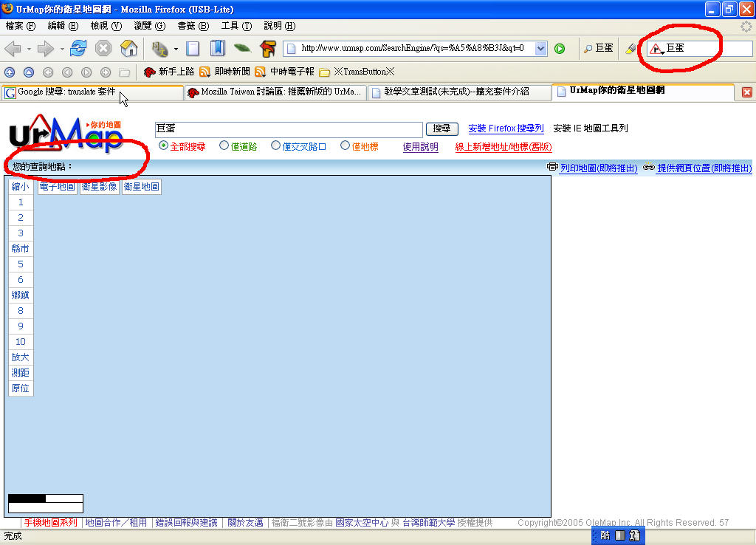The width and height of the screenshot is (756, 545).
Task: Go to the Home page icon
Action: (128, 48)
